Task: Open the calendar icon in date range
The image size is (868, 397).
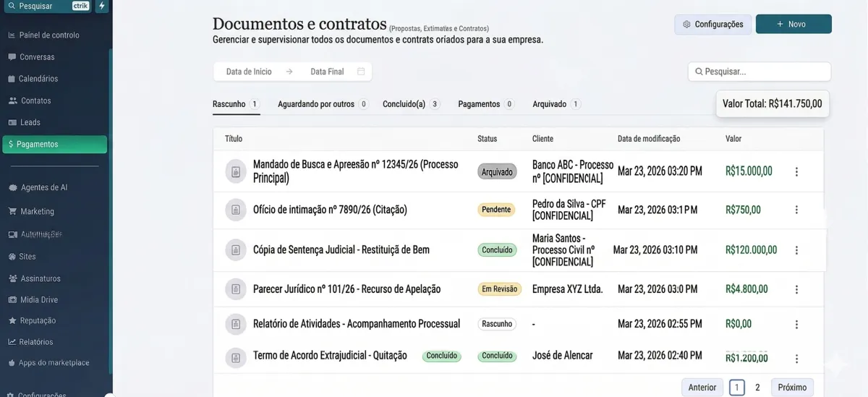Action: click(361, 72)
